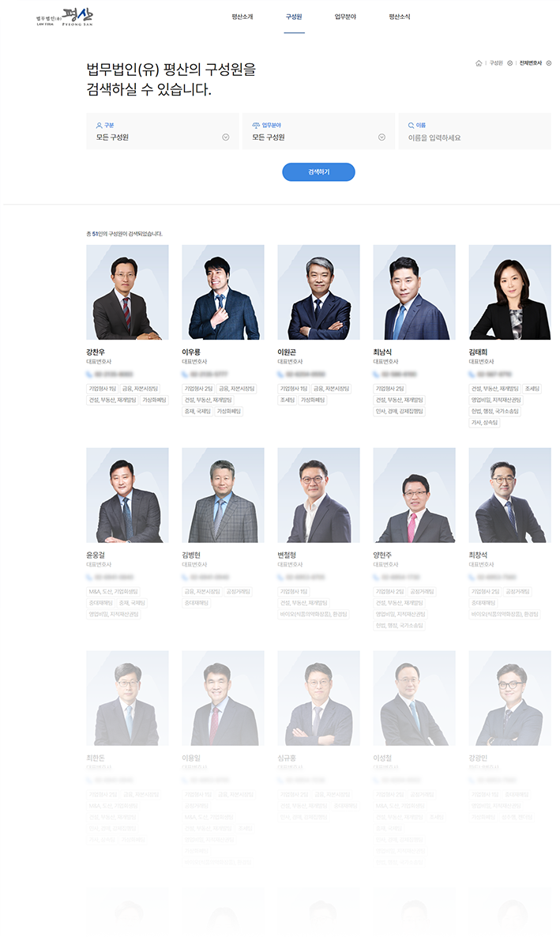Click the phone icon under 강찬우
Viewport: 560px width, 937px height.
click(89, 374)
